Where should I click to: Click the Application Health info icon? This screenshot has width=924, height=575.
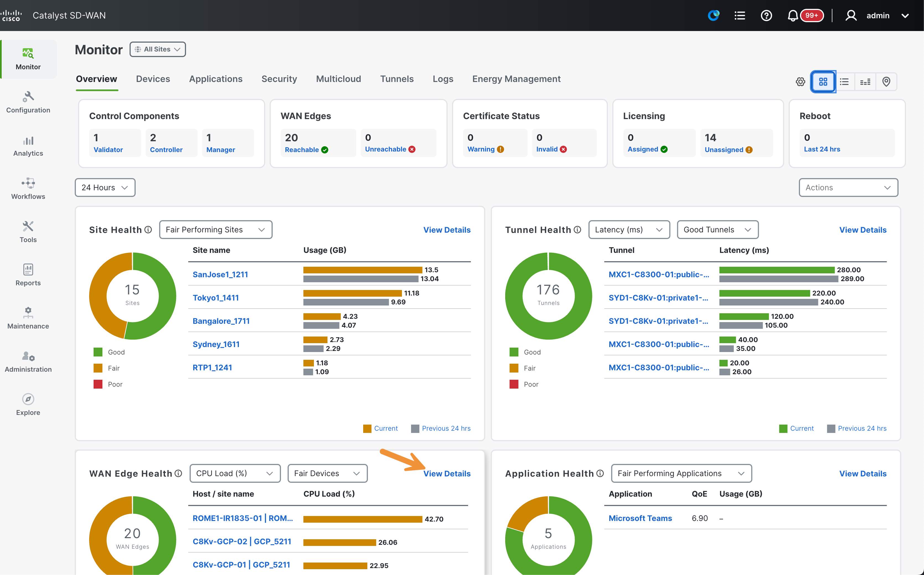click(x=600, y=473)
